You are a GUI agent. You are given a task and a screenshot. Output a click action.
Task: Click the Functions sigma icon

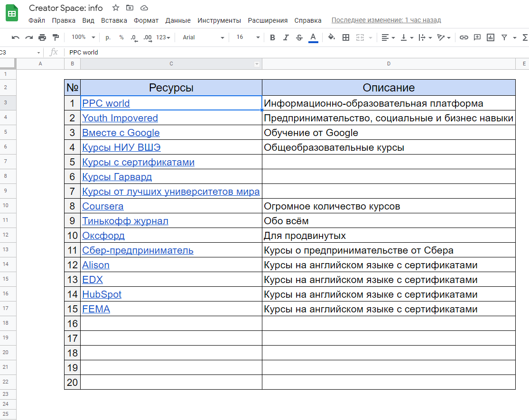click(525, 37)
